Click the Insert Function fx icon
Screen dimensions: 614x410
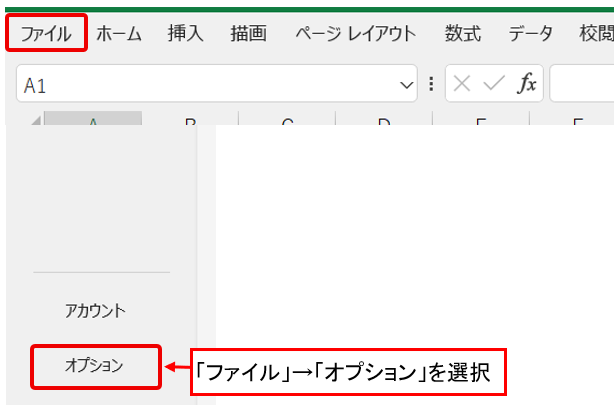(526, 85)
